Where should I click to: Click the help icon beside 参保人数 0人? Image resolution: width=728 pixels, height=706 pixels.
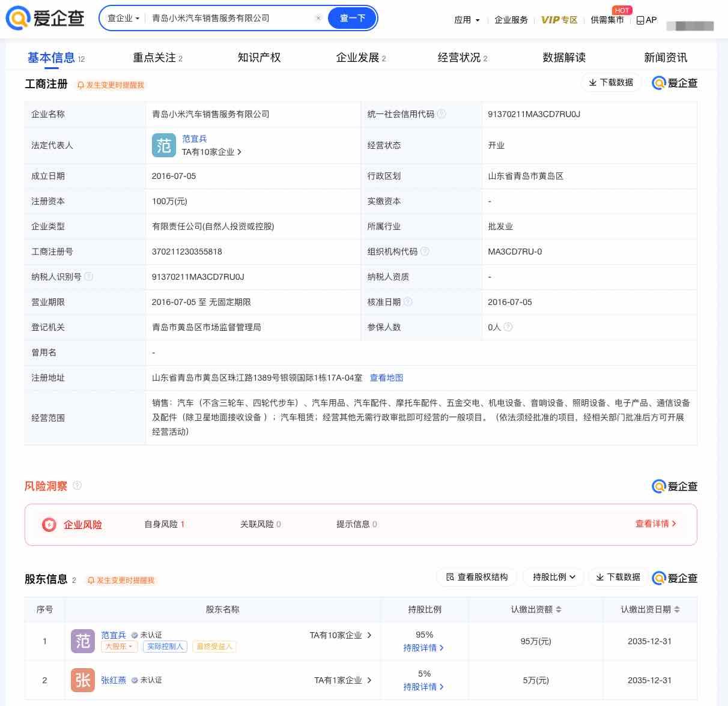pos(508,327)
